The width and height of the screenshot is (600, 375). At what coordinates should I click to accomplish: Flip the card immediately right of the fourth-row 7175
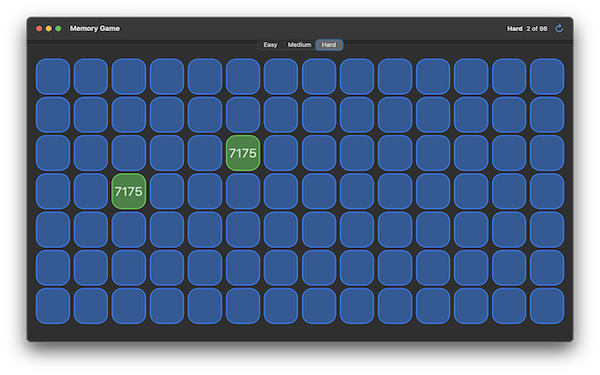pos(167,191)
